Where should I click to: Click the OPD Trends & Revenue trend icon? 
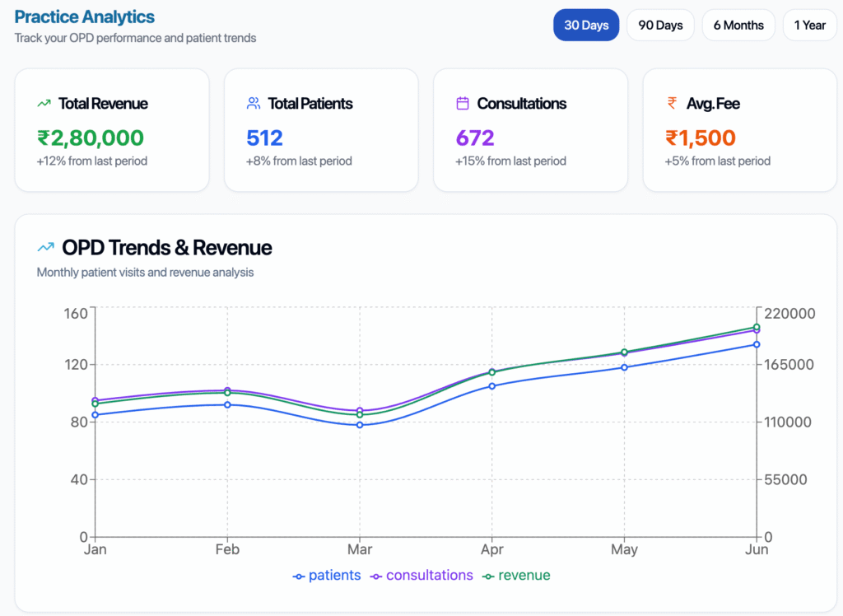point(46,247)
